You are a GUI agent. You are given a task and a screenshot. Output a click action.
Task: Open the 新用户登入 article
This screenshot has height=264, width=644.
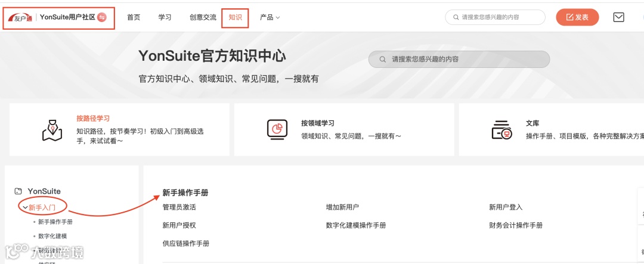pyautogui.click(x=506, y=207)
